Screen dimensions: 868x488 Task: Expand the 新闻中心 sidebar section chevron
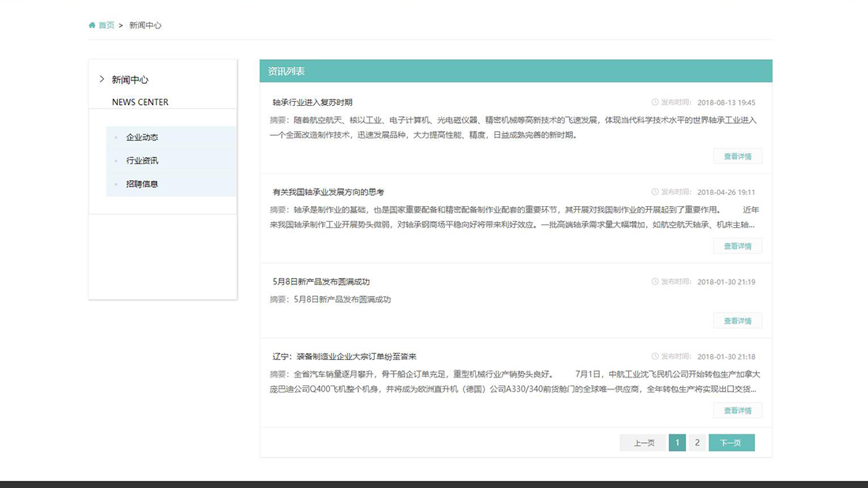coord(101,79)
